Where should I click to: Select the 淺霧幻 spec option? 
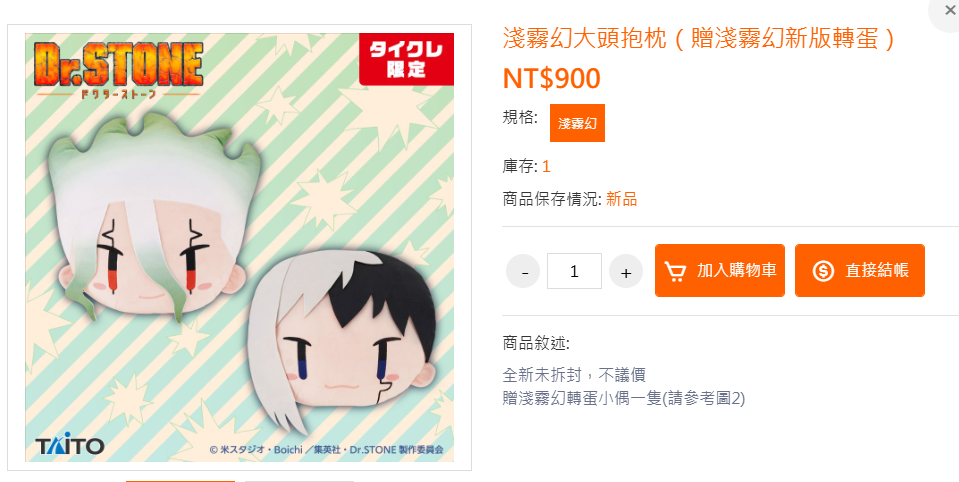pos(577,123)
